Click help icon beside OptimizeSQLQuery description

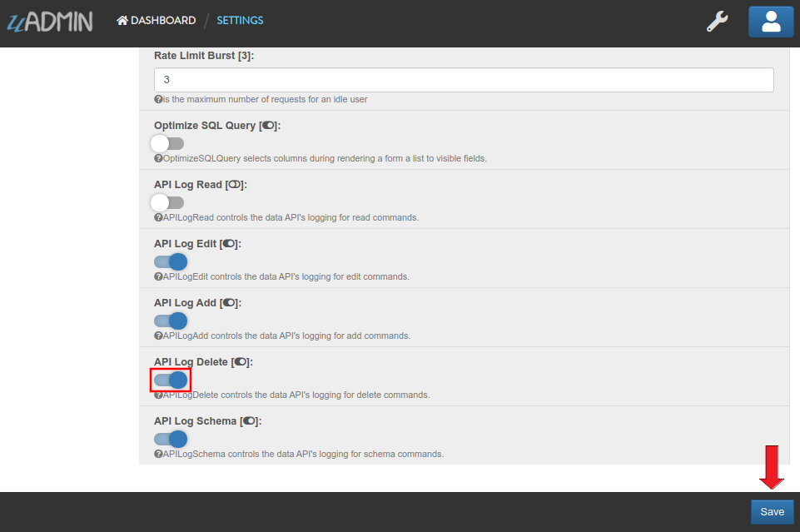(158, 159)
